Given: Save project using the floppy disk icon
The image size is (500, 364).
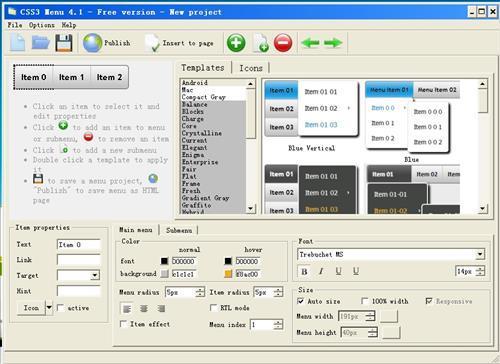Looking at the screenshot, I should pyautogui.click(x=64, y=43).
